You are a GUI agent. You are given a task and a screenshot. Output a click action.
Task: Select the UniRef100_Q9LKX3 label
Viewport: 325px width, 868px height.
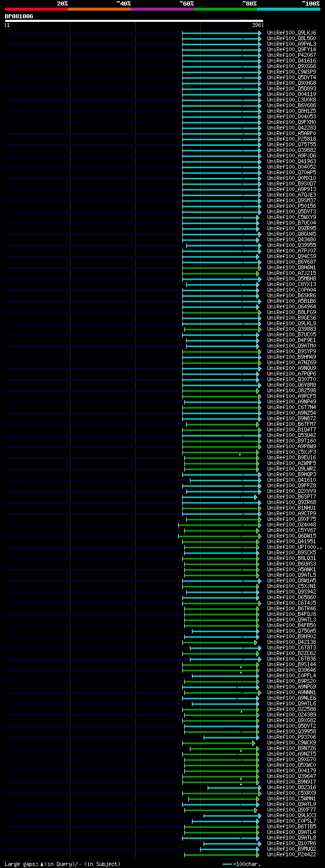point(291,815)
